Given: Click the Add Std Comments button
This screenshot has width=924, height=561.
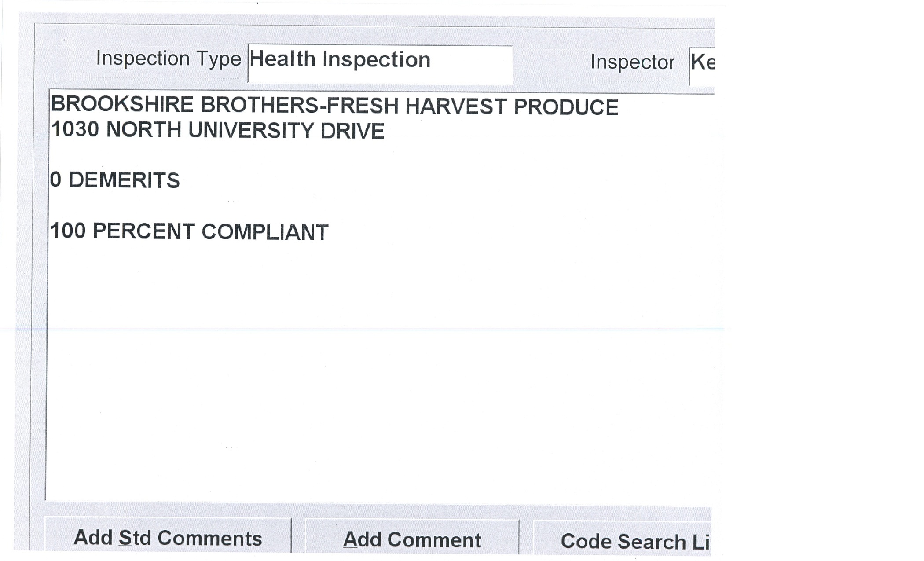Looking at the screenshot, I should point(168,538).
